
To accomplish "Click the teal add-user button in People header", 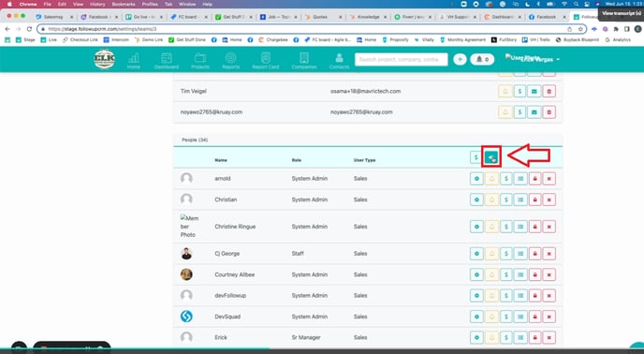I will [491, 157].
